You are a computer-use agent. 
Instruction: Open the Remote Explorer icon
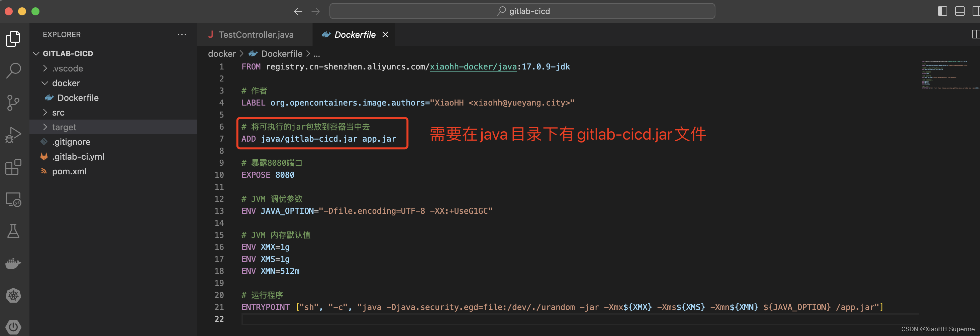tap(13, 199)
